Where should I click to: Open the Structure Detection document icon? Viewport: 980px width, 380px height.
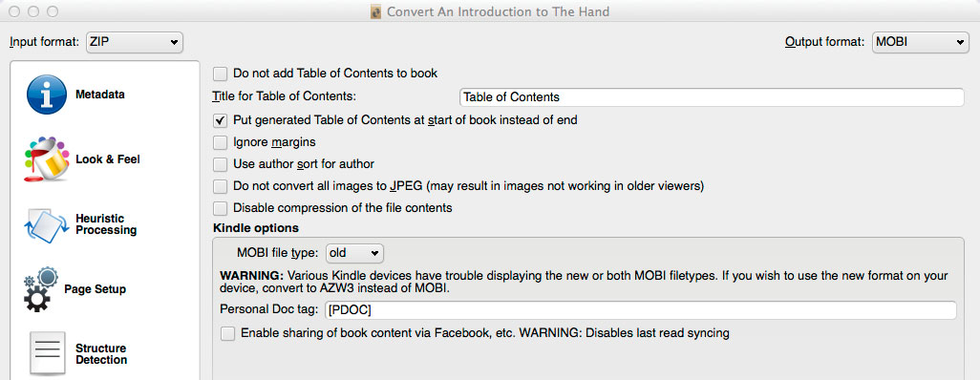tap(48, 353)
